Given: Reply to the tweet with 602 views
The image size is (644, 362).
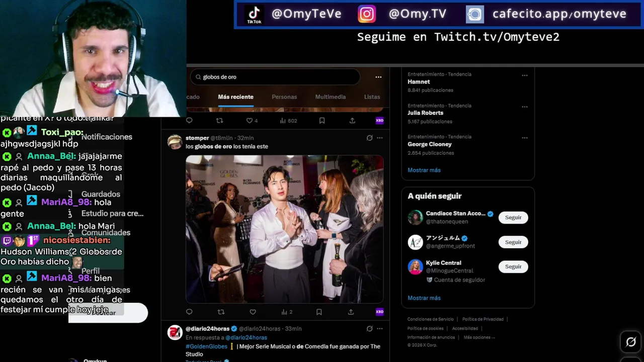Looking at the screenshot, I should pyautogui.click(x=189, y=121).
